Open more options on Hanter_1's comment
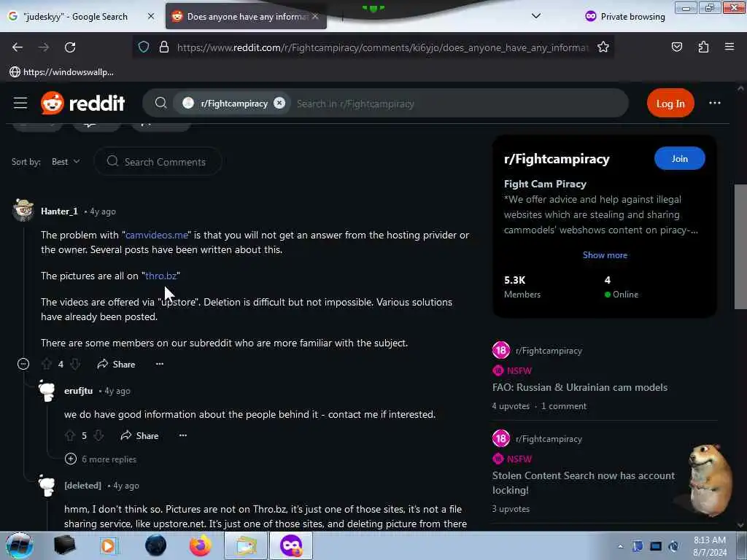Screen dimensions: 747x560 [x=160, y=364]
